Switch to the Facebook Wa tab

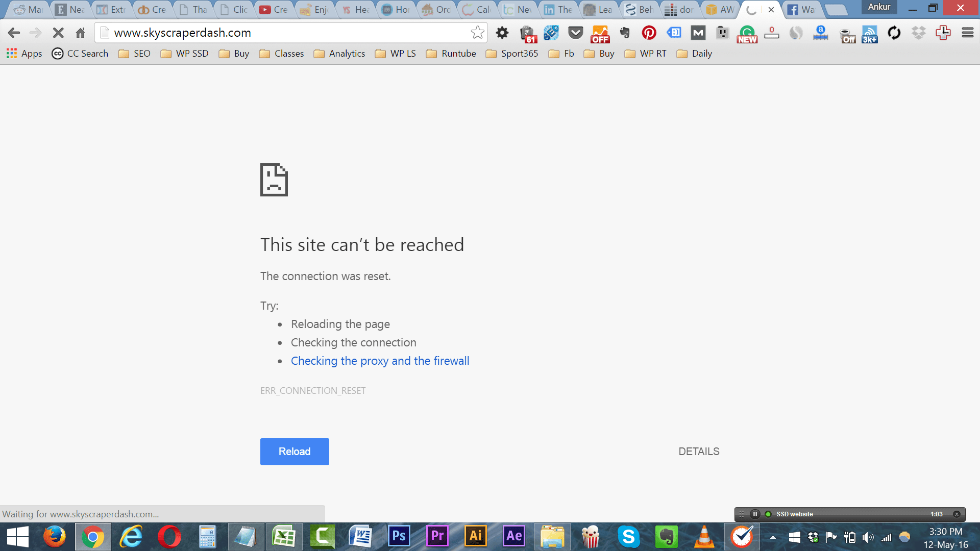(801, 10)
